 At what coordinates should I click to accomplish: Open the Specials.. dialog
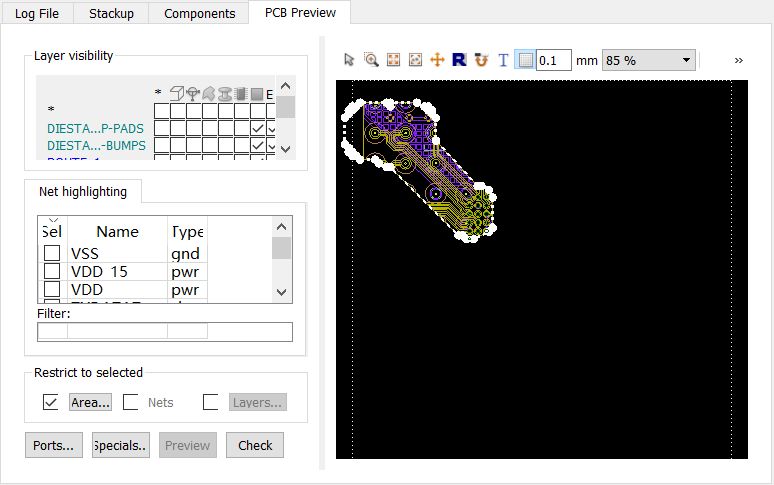click(121, 445)
